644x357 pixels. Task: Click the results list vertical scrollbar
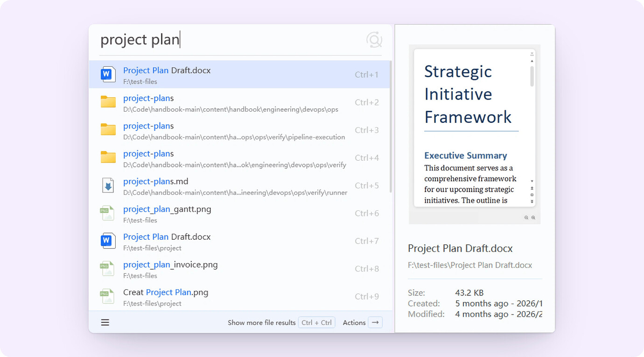pos(391,127)
